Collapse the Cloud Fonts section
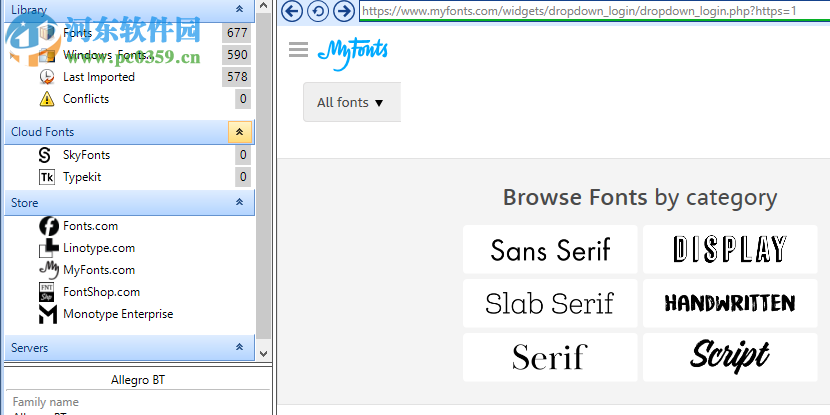Image resolution: width=830 pixels, height=415 pixels. 239,132
